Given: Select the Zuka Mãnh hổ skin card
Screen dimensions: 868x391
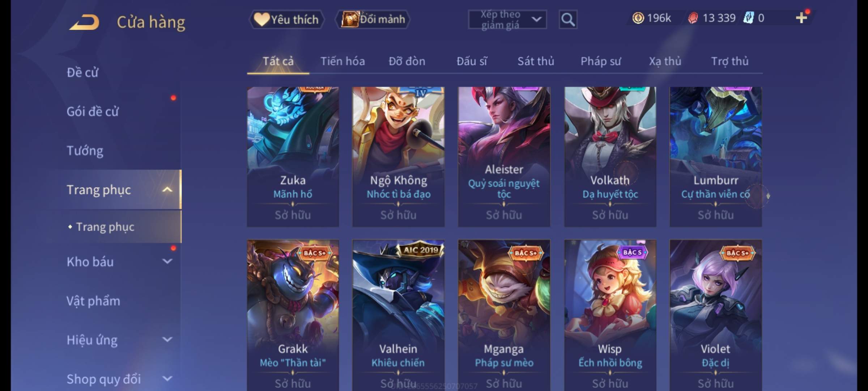Looking at the screenshot, I should (293, 157).
